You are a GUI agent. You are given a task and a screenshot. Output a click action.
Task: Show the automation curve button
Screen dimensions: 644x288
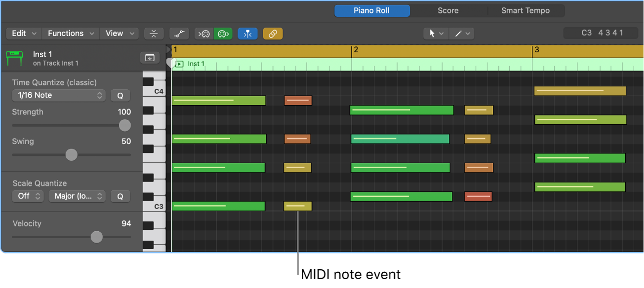pos(179,34)
